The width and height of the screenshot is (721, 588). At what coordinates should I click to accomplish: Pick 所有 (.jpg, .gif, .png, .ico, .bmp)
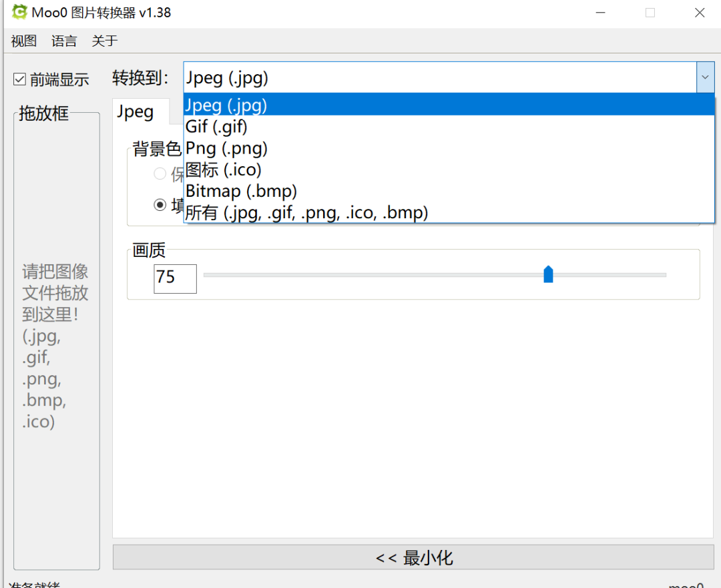[449, 212]
